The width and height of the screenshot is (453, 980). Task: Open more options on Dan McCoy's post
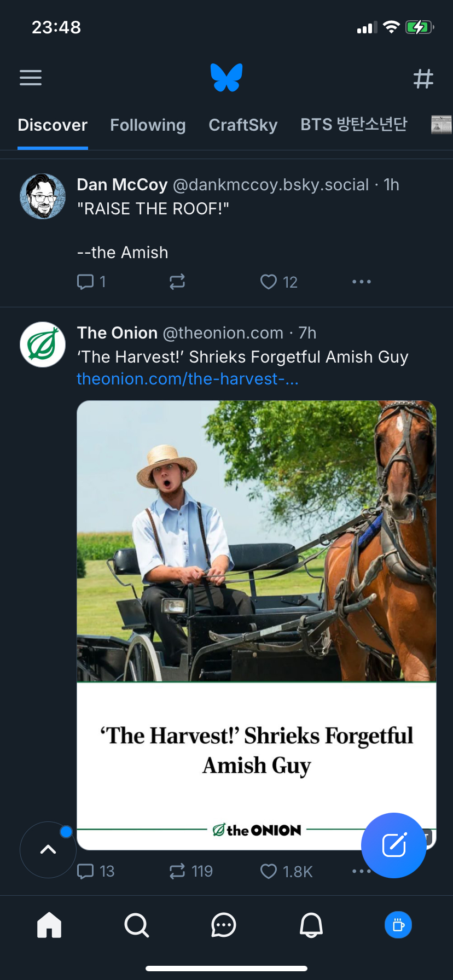tap(362, 282)
